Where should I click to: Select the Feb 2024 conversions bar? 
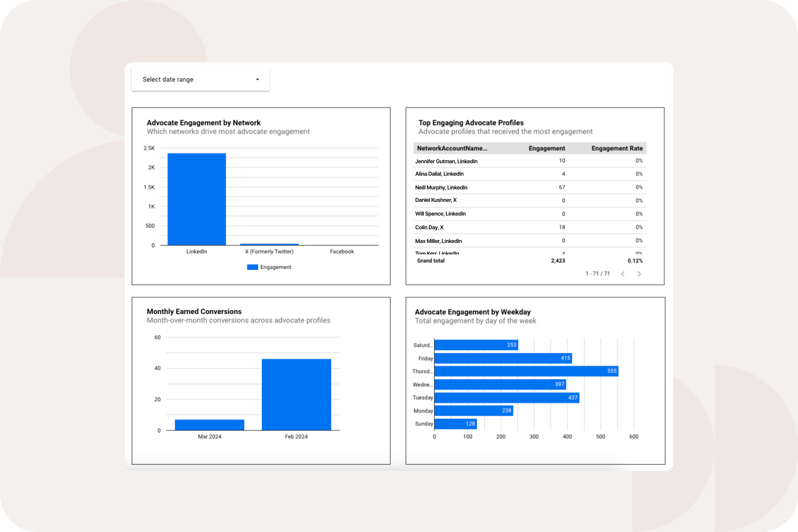(x=296, y=395)
